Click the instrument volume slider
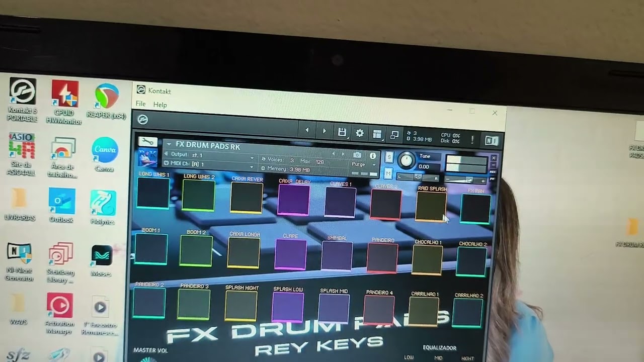Image resolution: width=644 pixels, height=362 pixels. [x=465, y=180]
